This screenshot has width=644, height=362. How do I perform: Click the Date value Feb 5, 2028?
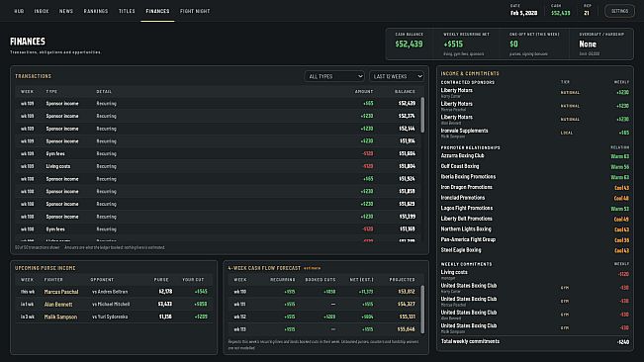click(x=523, y=13)
